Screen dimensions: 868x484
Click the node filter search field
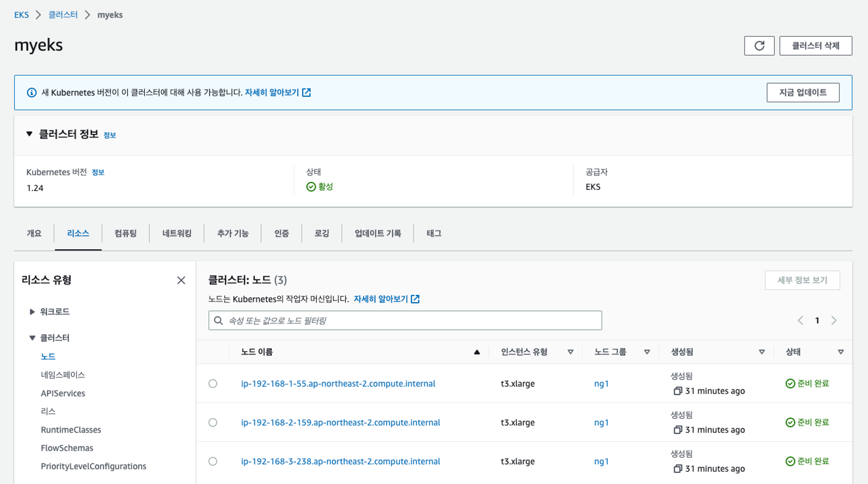(x=408, y=320)
